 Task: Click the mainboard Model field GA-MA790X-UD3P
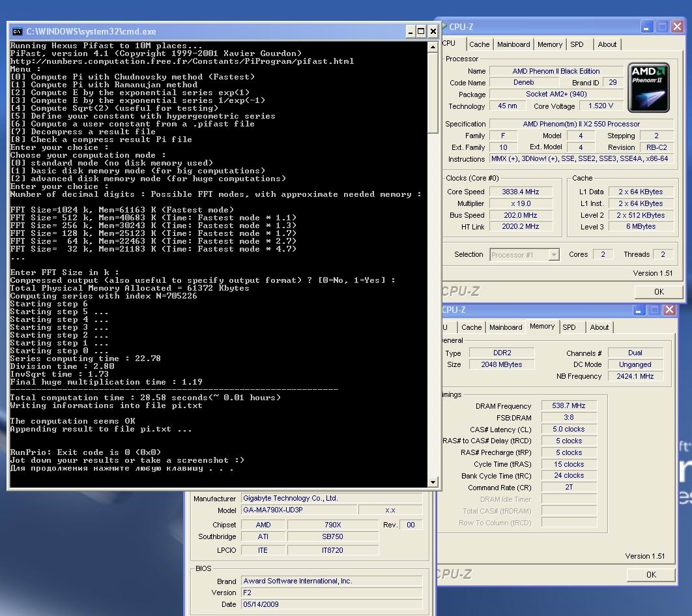pyautogui.click(x=299, y=510)
